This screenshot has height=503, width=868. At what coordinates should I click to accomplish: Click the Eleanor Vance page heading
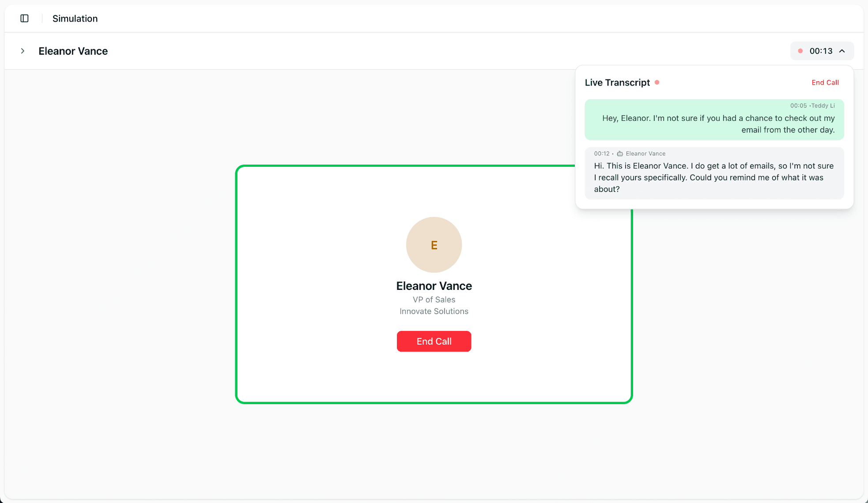point(73,51)
